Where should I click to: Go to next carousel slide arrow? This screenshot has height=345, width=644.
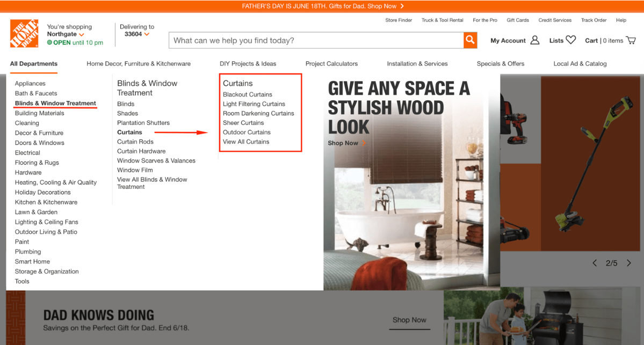point(629,263)
